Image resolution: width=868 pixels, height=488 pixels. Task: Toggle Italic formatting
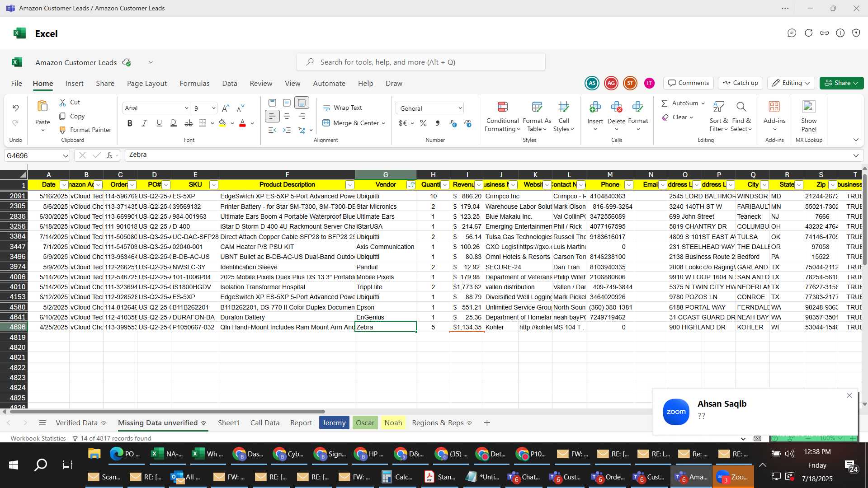point(144,123)
